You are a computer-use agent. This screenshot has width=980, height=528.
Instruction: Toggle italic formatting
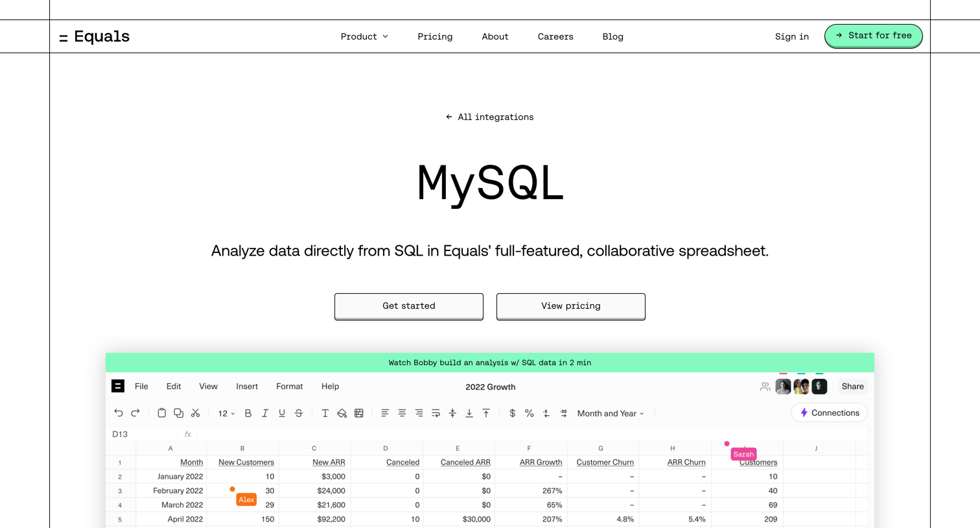pyautogui.click(x=265, y=413)
